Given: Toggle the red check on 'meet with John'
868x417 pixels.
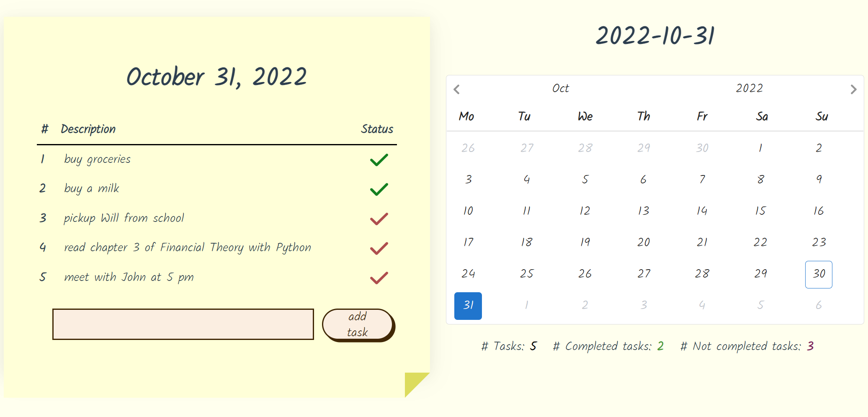Looking at the screenshot, I should [x=378, y=278].
